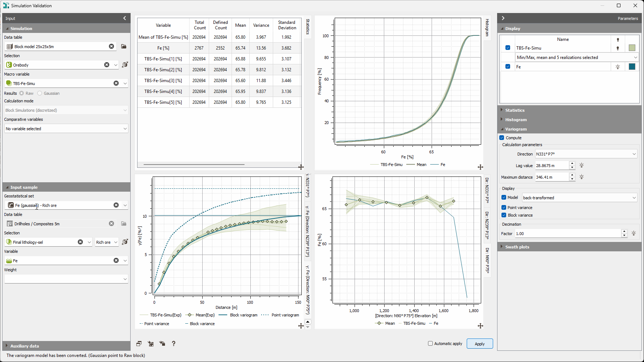The width and height of the screenshot is (644, 362).
Task: Click the Apply button
Action: coord(480,344)
